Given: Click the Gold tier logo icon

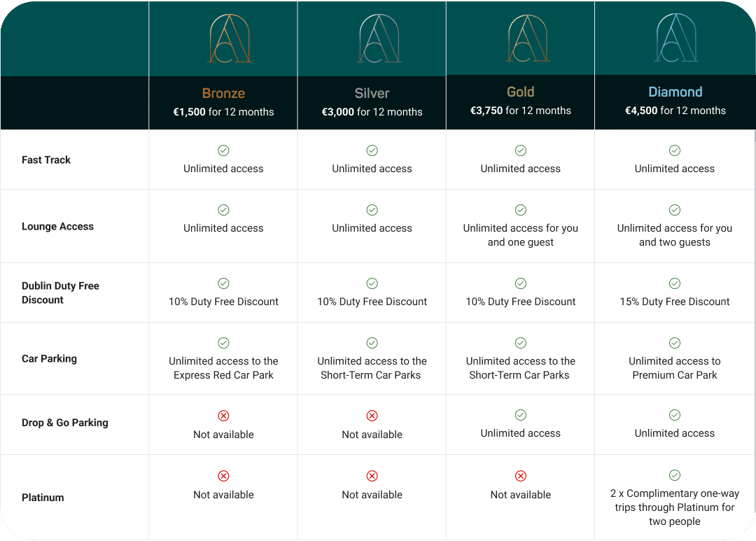Looking at the screenshot, I should click(527, 38).
